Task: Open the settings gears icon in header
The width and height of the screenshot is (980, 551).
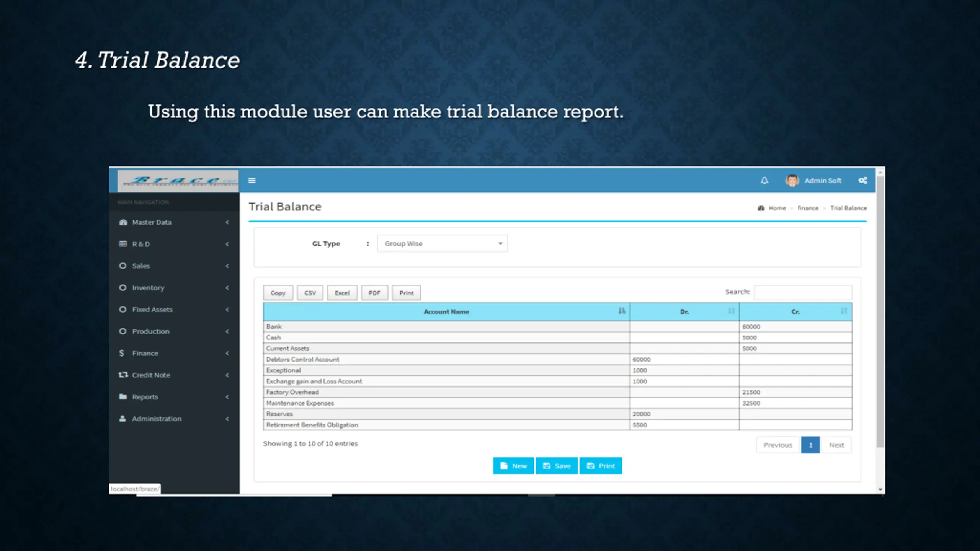Action: (862, 180)
